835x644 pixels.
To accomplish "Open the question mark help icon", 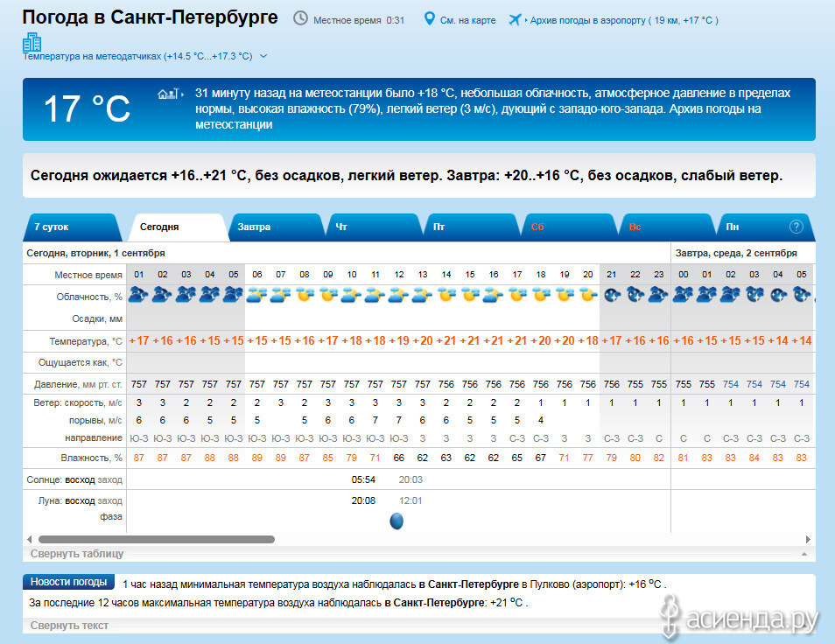I will (796, 227).
